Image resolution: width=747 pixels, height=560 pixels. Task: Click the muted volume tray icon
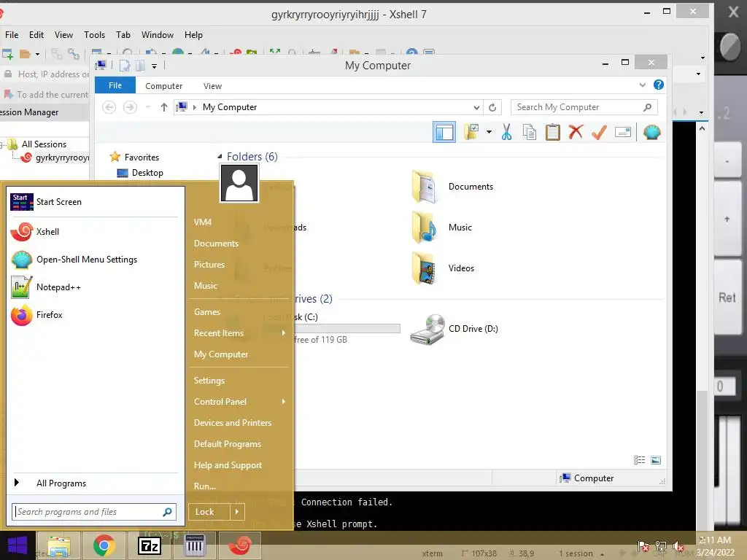click(678, 547)
